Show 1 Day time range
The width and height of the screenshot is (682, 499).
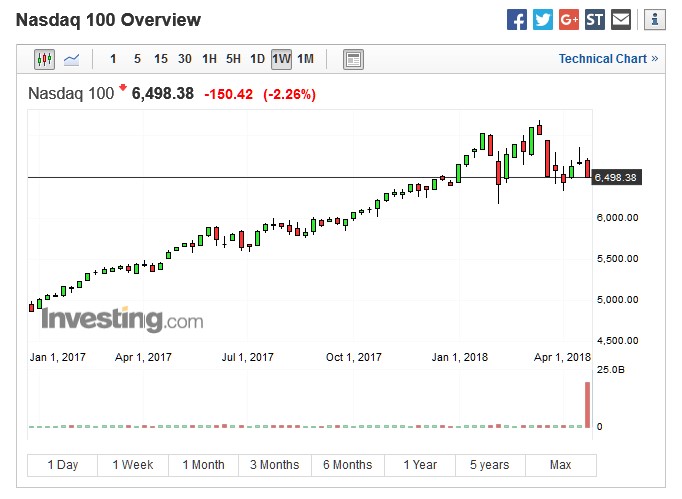[63, 465]
